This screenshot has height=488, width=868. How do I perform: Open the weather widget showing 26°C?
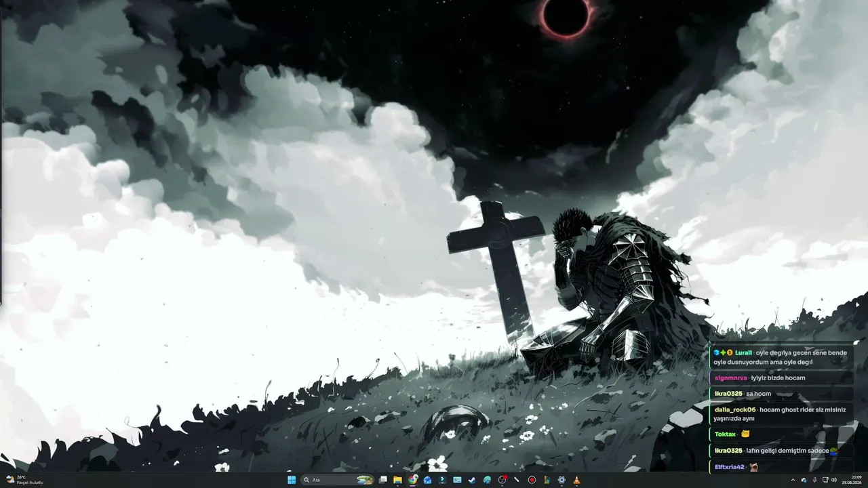pyautogui.click(x=24, y=480)
